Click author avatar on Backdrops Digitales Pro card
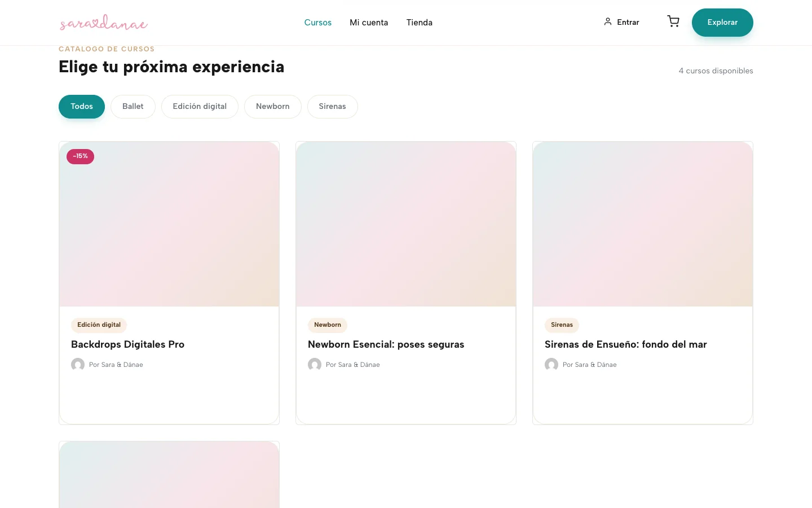 78,365
